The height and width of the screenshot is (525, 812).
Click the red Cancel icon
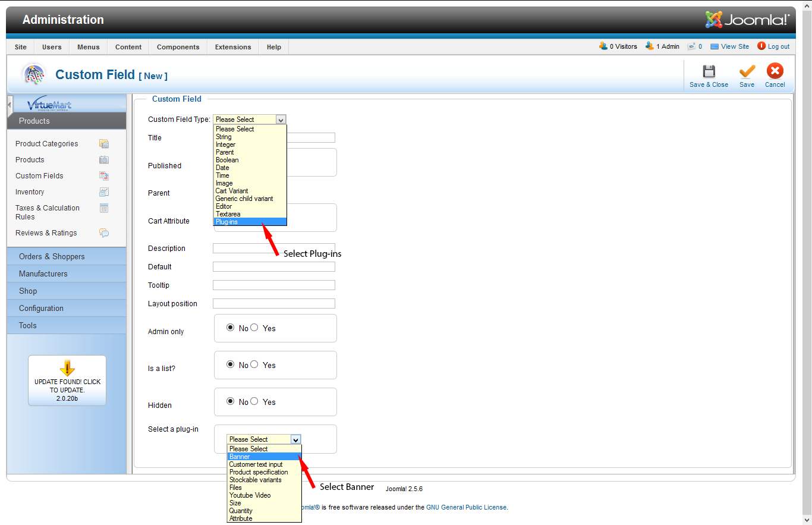point(775,72)
